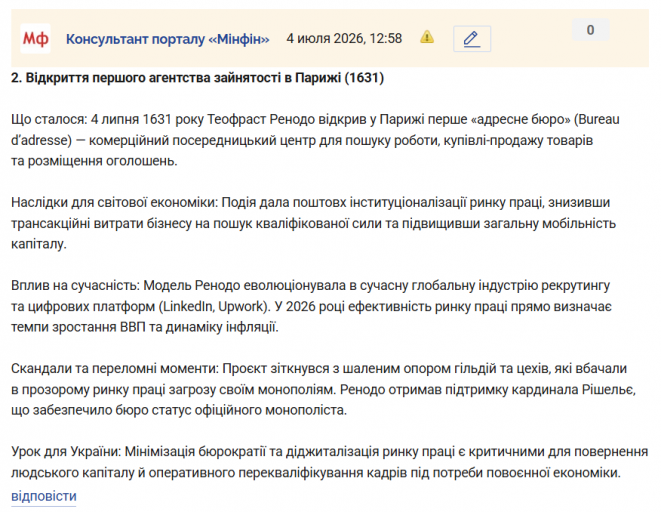661x512 pixels.
Task: Click the text 'Наслідки для світової економіки:'
Action: [x=114, y=203]
